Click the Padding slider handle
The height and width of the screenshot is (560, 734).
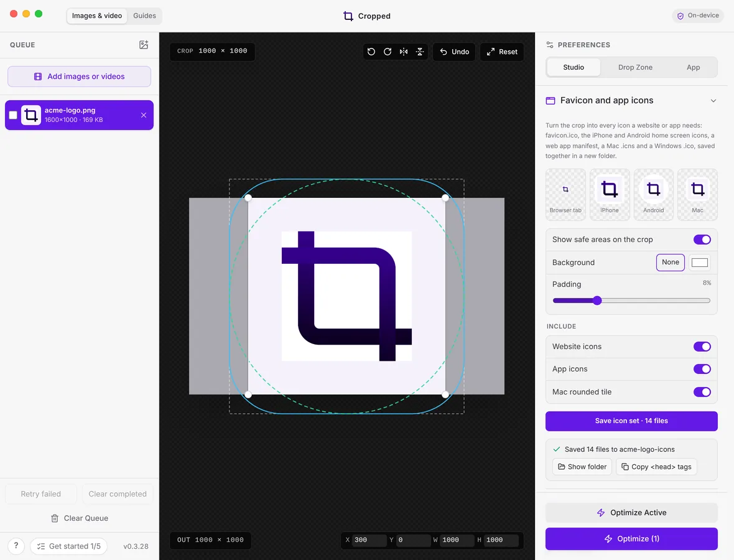point(597,301)
